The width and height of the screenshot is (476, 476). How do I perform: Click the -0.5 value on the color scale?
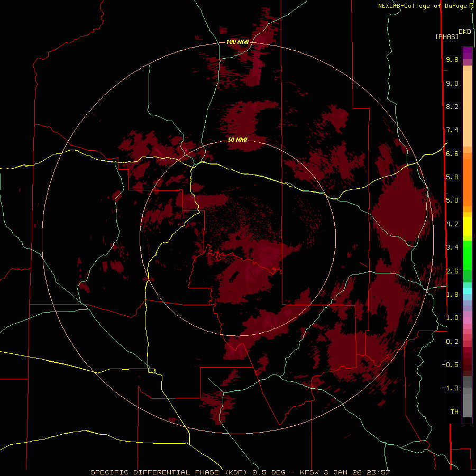click(x=450, y=365)
